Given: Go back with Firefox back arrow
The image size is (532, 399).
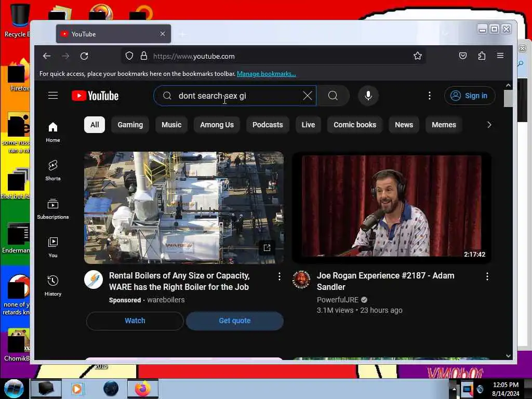Looking at the screenshot, I should click(x=47, y=56).
